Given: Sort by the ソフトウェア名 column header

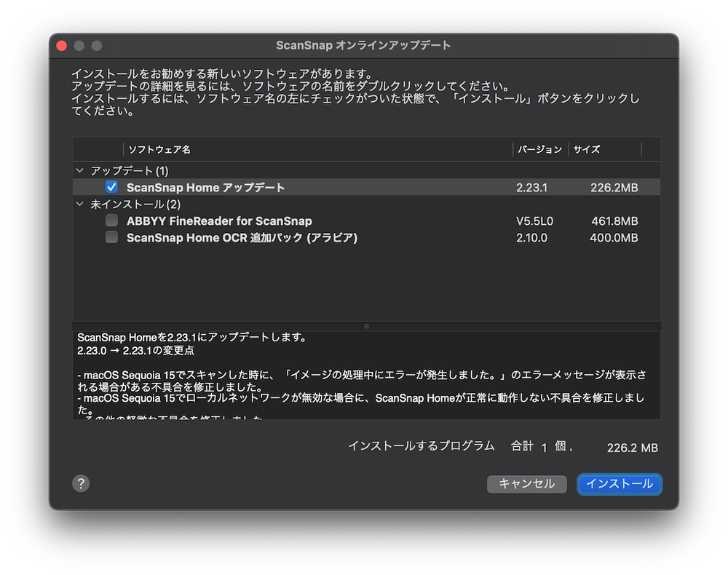Looking at the screenshot, I should 317,149.
